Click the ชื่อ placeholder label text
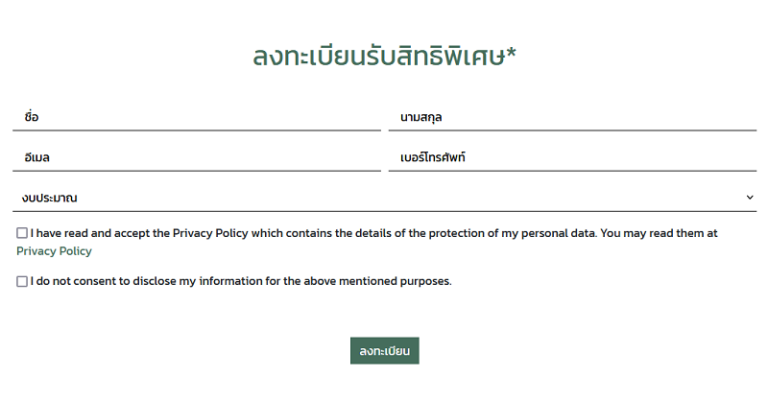Screen dimensions: 768x400 click(31, 117)
